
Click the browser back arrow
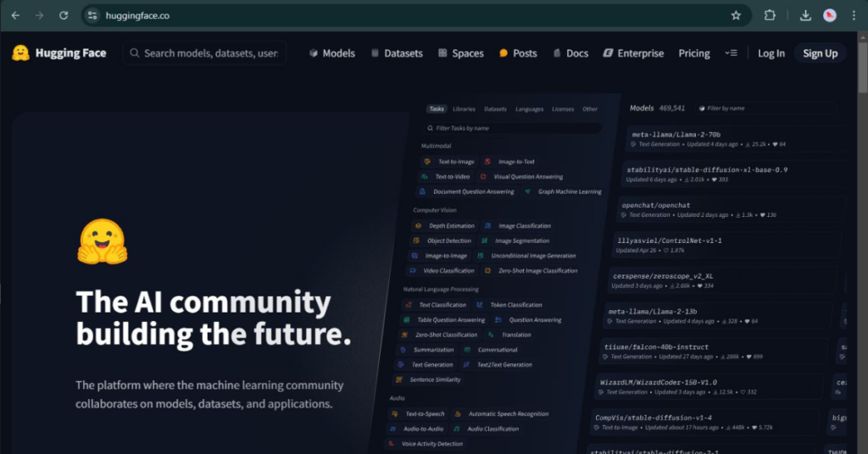[x=15, y=15]
